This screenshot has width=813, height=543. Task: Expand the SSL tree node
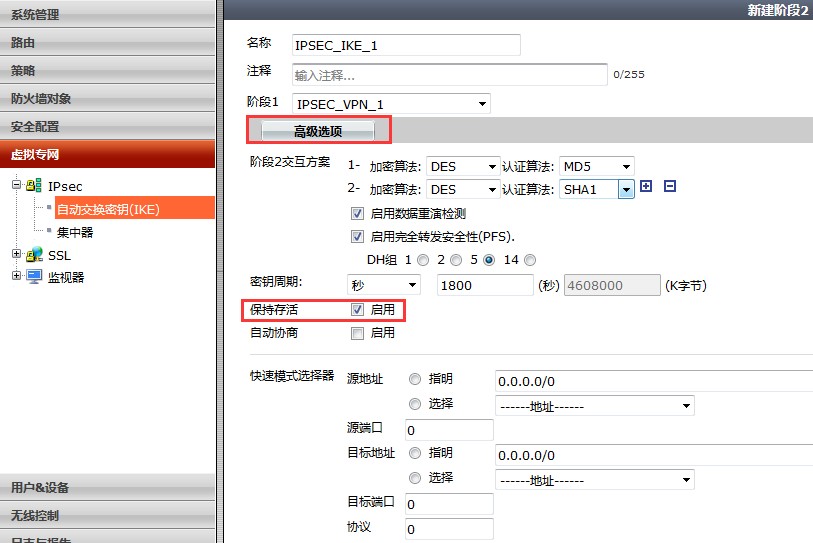coord(16,255)
